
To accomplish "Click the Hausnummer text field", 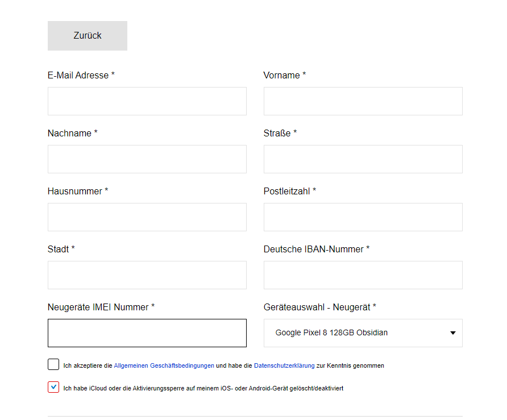I will point(147,217).
